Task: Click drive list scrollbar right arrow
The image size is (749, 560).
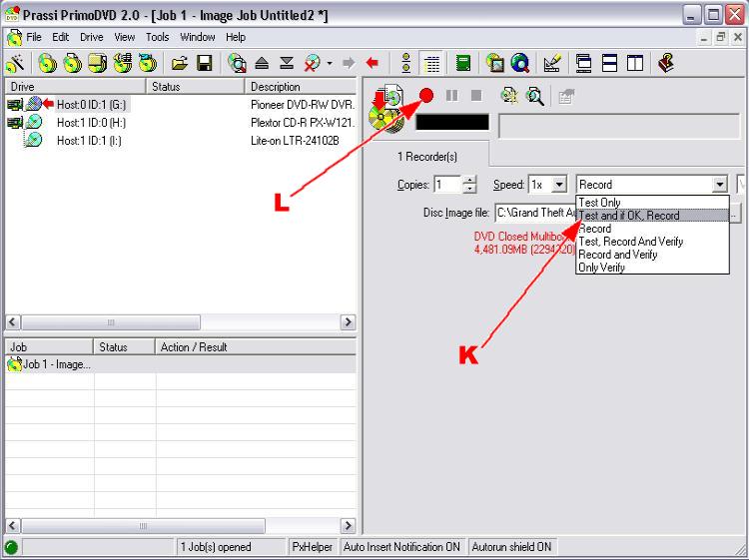Action: [348, 321]
